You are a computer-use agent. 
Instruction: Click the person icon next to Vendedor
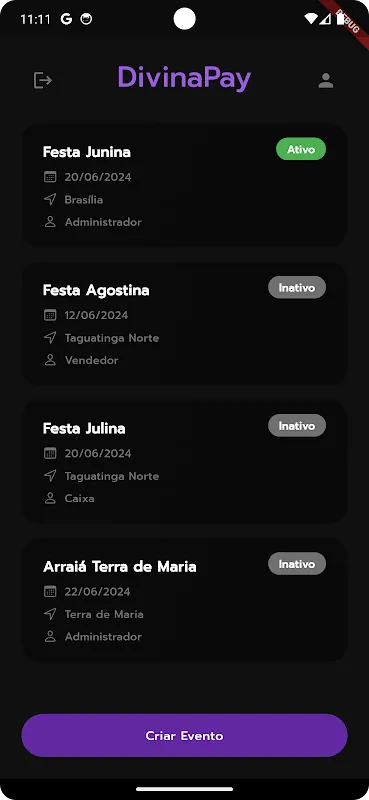click(x=50, y=360)
